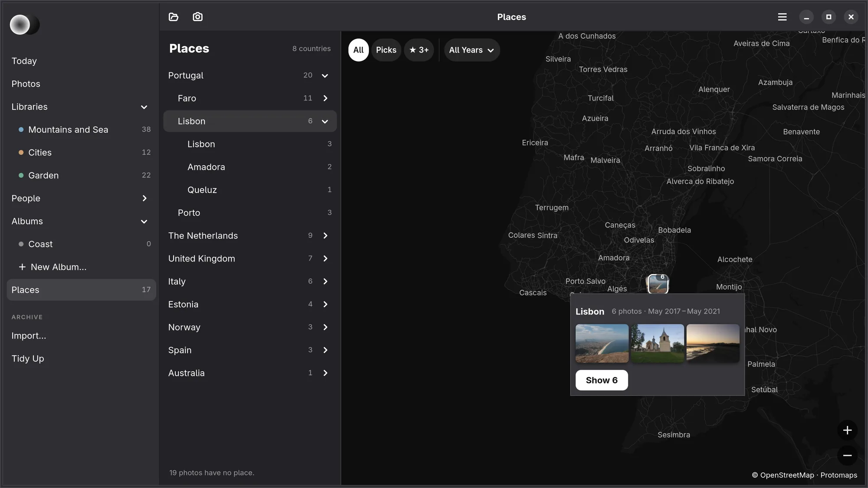Collapse the Libraries section chevron
The width and height of the screenshot is (868, 488).
pos(144,107)
